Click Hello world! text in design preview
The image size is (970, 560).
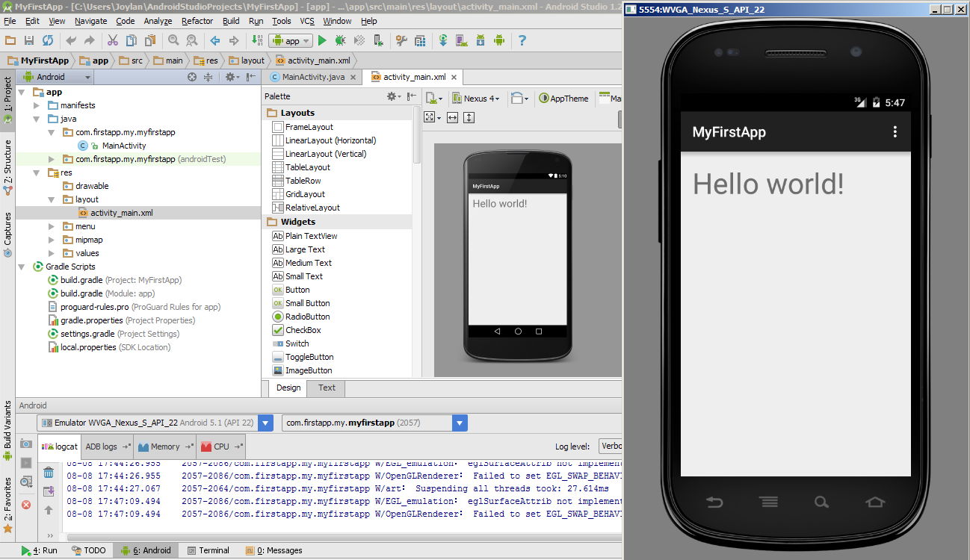tap(500, 204)
